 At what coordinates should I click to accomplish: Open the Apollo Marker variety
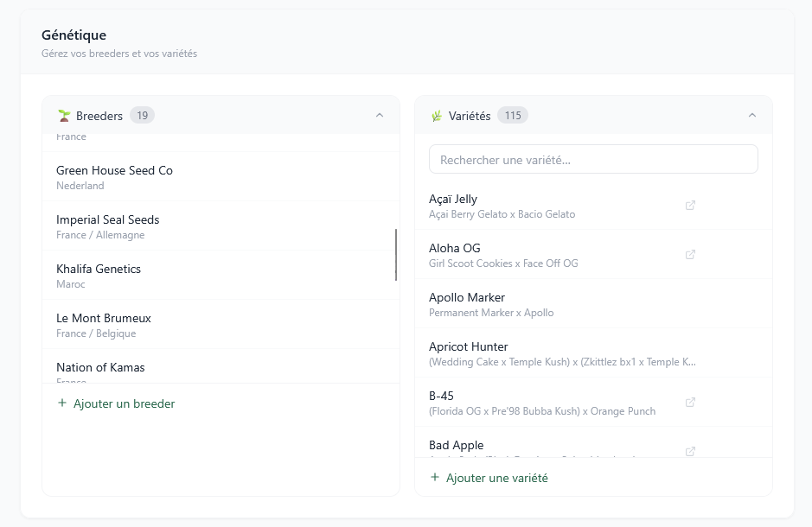point(593,303)
